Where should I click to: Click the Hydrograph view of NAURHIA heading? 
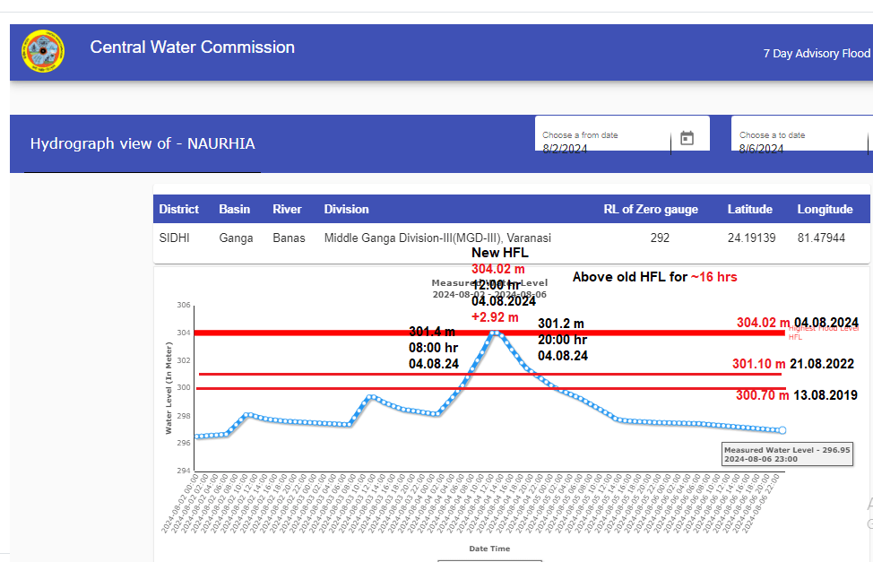click(143, 143)
